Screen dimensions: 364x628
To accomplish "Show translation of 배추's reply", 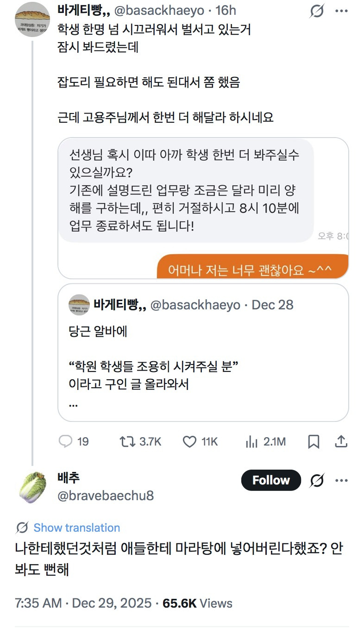I will click(75, 528).
